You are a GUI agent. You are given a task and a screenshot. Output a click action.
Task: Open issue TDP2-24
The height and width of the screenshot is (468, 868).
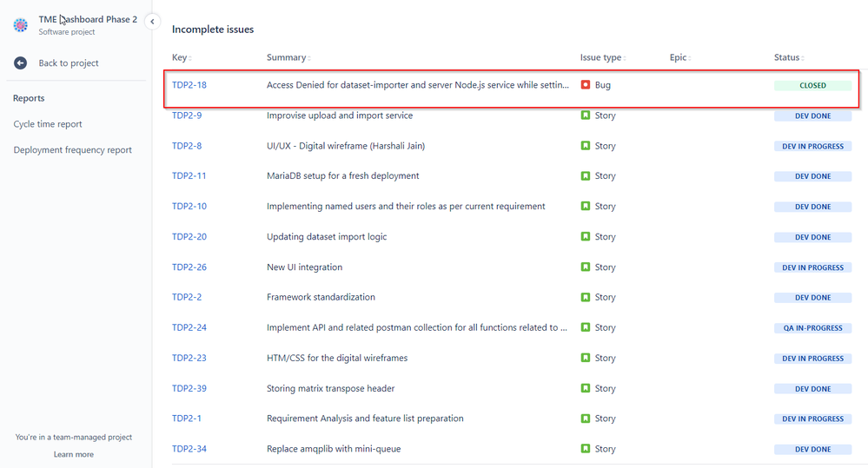pos(189,327)
